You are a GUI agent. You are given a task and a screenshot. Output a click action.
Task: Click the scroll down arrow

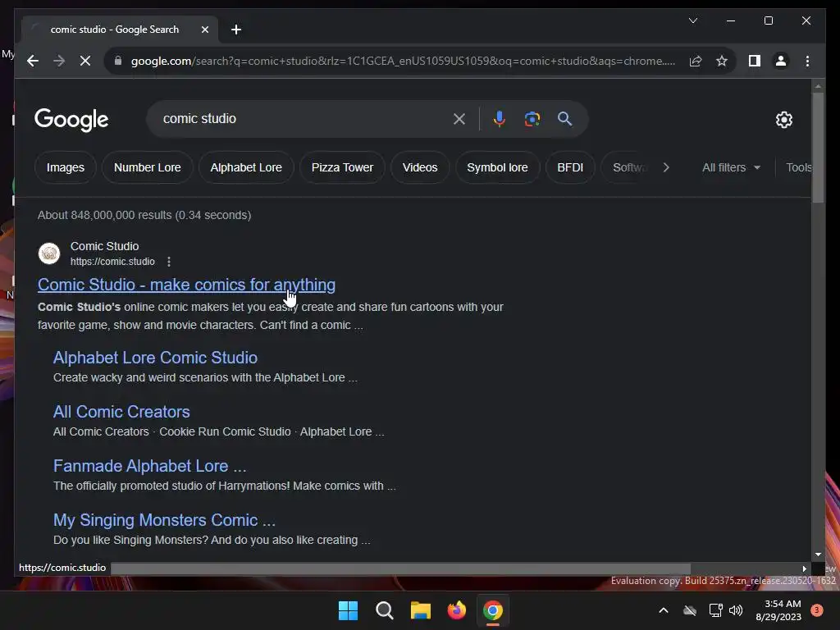click(818, 555)
